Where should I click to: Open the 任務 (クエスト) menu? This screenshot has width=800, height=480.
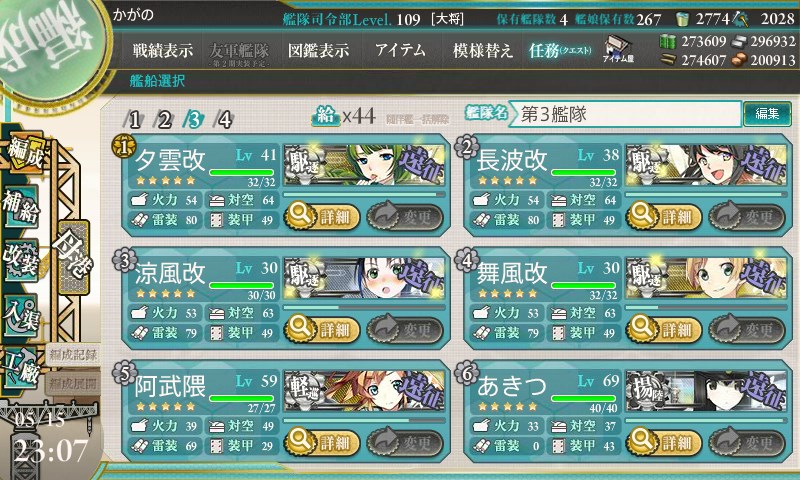560,50
